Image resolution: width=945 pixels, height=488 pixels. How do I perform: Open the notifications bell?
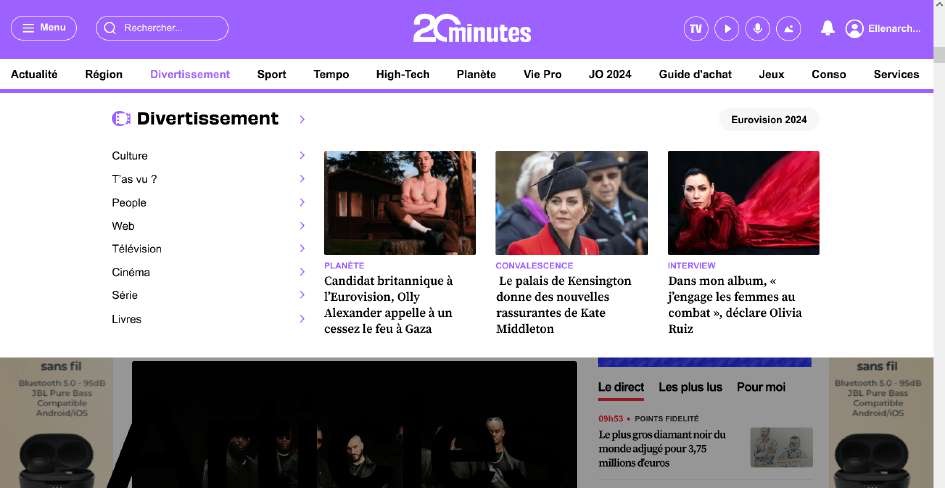[827, 29]
